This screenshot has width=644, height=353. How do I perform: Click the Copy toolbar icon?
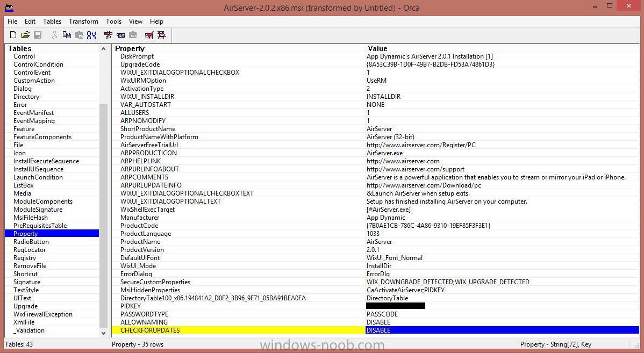[x=67, y=35]
